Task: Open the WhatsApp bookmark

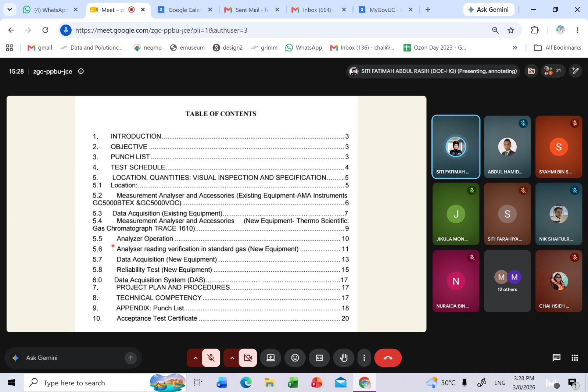Action: [x=304, y=47]
